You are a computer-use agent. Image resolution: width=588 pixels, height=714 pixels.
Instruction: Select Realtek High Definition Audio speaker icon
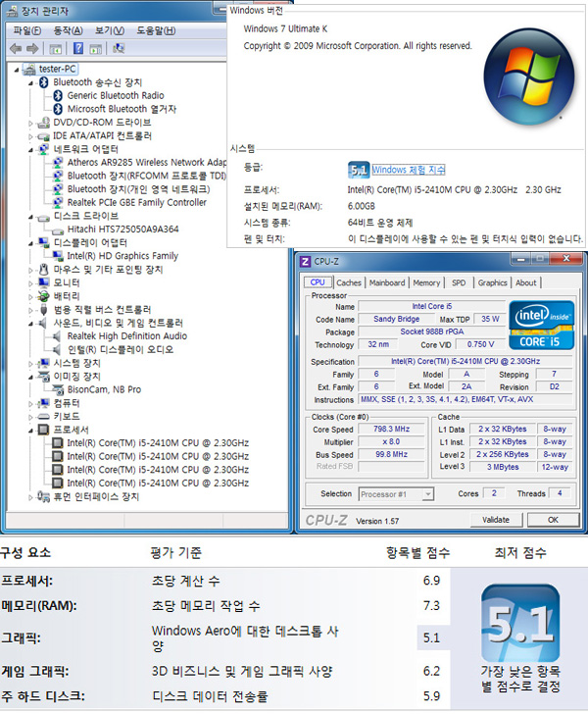click(58, 336)
